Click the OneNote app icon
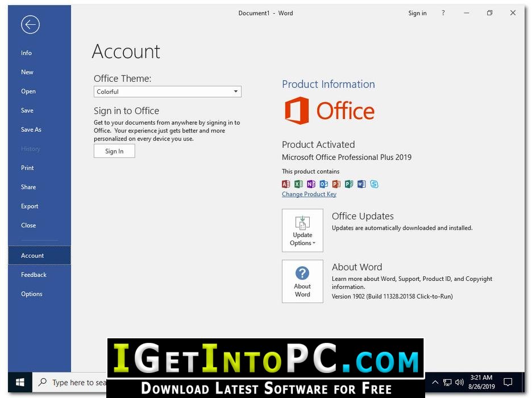 tap(311, 184)
